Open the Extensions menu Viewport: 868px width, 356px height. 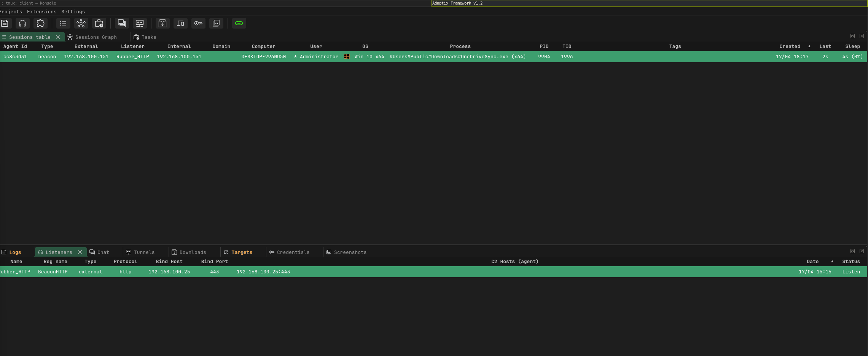[41, 12]
